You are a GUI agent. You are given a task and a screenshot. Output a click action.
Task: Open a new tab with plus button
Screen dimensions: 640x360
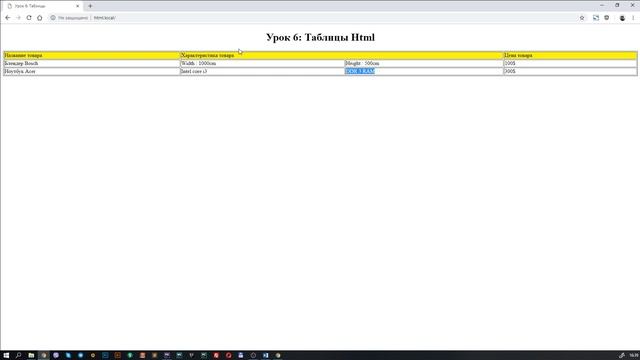pyautogui.click(x=90, y=6)
